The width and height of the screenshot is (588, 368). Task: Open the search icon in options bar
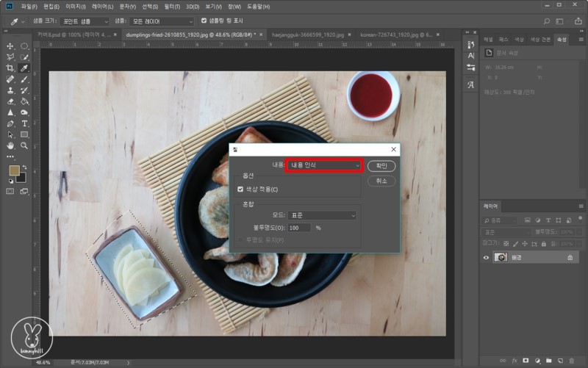pos(545,21)
